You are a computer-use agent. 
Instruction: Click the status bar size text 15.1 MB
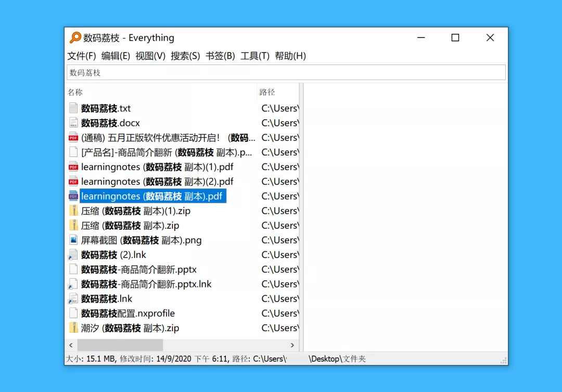tap(100, 359)
